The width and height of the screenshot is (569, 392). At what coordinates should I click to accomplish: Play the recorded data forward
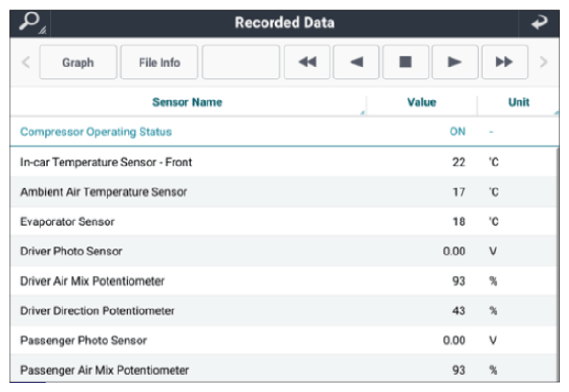coord(455,62)
